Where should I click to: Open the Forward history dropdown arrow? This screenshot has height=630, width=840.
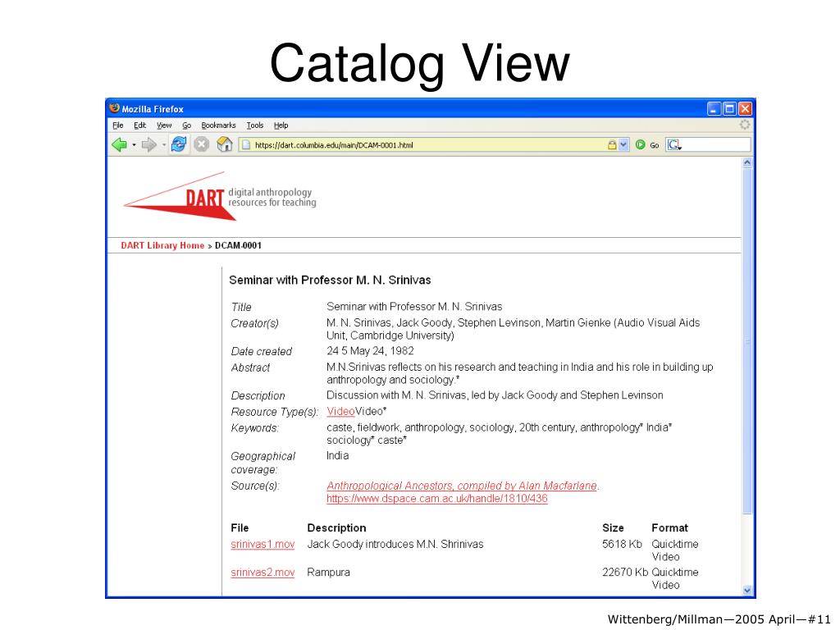[x=164, y=145]
